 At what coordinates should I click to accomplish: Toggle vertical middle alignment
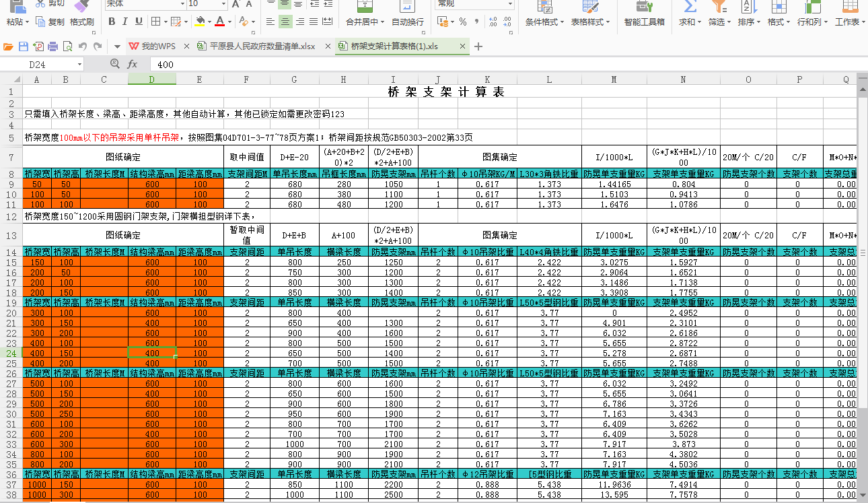pyautogui.click(x=285, y=4)
